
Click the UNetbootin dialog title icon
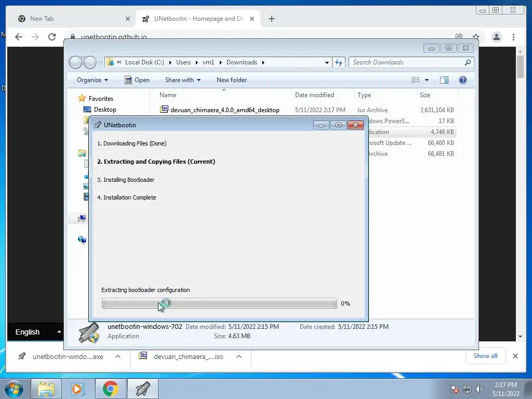pos(98,125)
